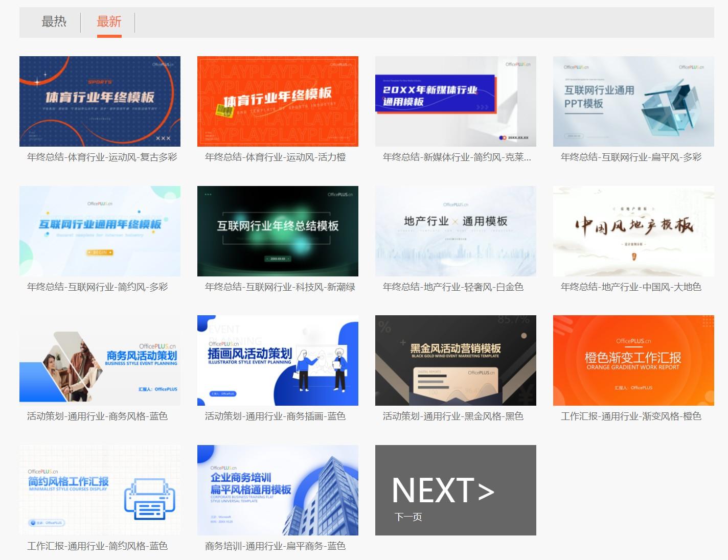Open the 黑金风活动营销模板 thumbnail
The height and width of the screenshot is (560, 728).
[456, 360]
